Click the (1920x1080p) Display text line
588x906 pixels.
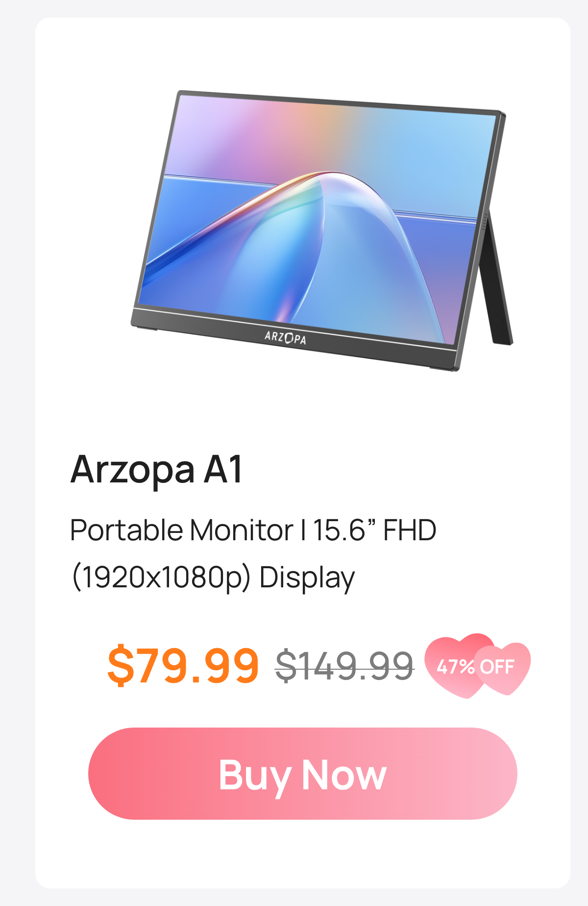coord(213,578)
